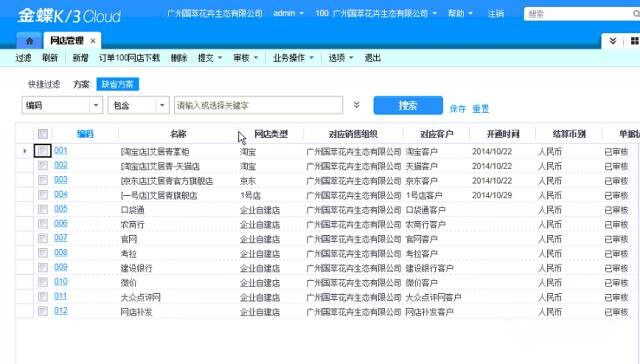Viewport: 640px width, 364px height.
Task: Close the 网店管理 tab
Action: pos(93,41)
